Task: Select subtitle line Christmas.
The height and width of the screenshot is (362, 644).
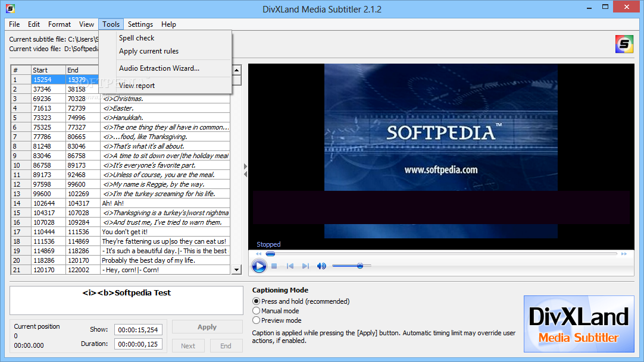Action: click(x=165, y=99)
